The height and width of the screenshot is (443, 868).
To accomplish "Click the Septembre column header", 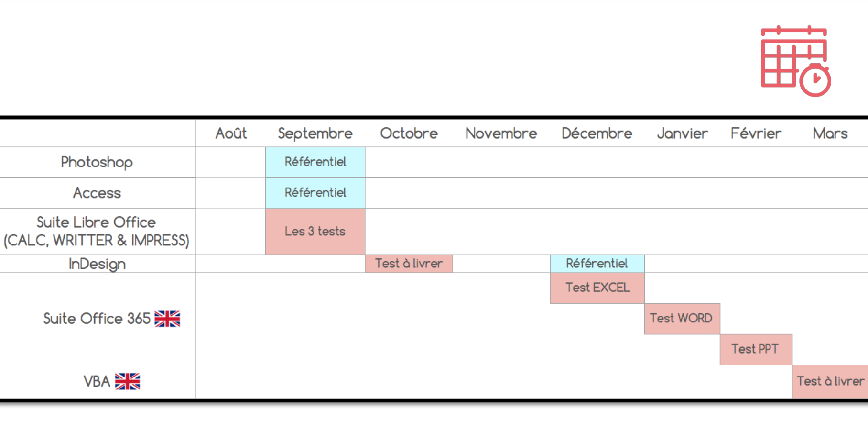I will (315, 133).
